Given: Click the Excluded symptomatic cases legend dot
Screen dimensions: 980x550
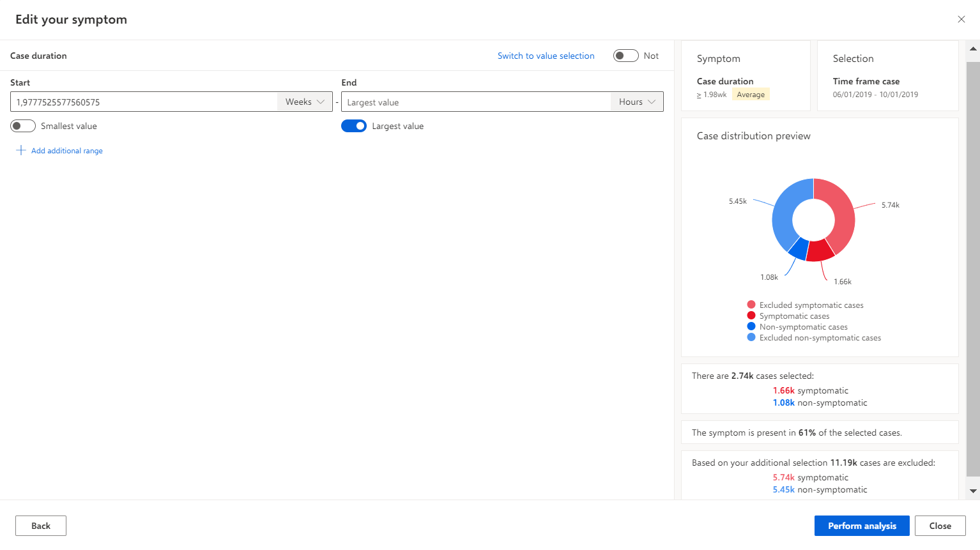Looking at the screenshot, I should point(751,305).
